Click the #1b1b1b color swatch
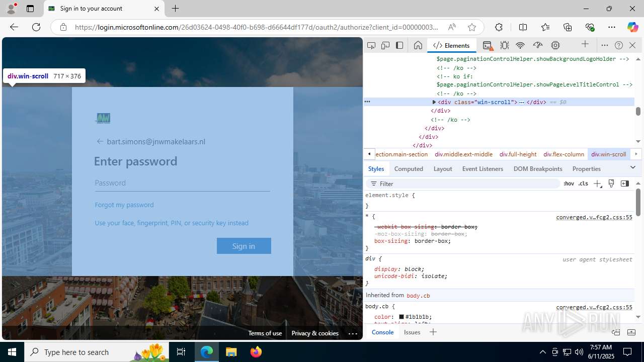 coord(401,317)
